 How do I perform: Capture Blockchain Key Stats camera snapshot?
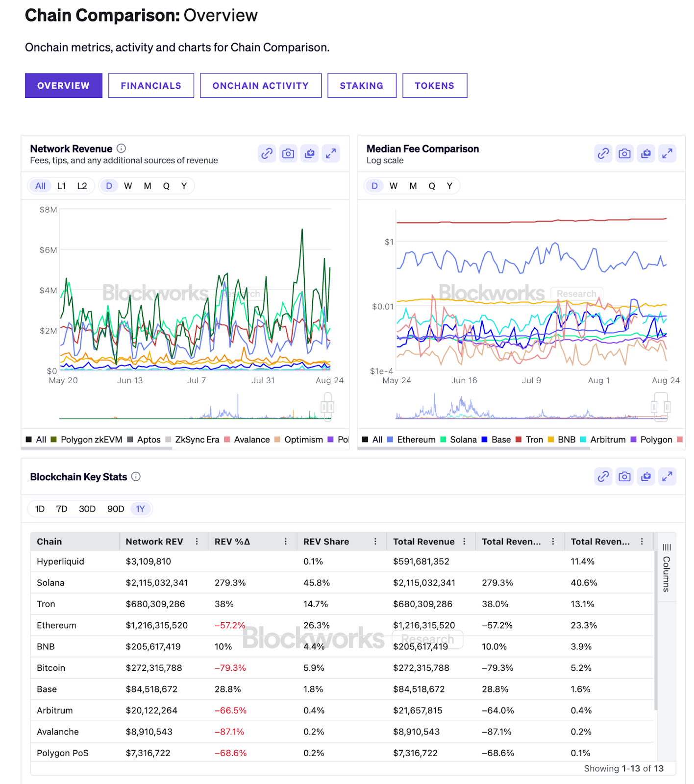pyautogui.click(x=624, y=476)
